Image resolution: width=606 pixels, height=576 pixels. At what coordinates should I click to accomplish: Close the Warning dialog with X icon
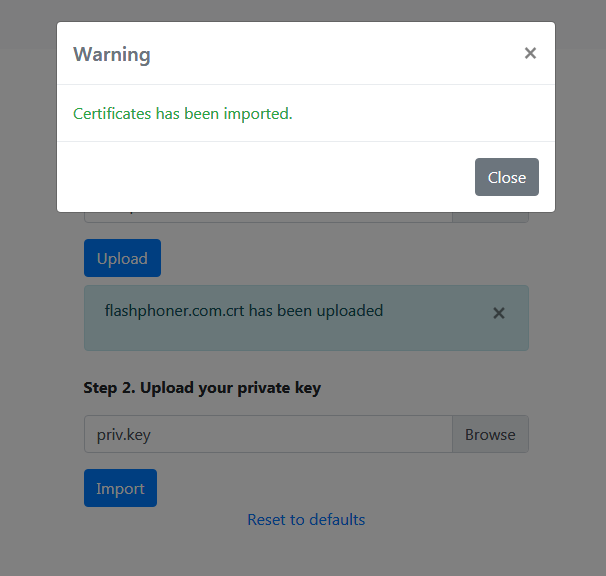click(530, 53)
